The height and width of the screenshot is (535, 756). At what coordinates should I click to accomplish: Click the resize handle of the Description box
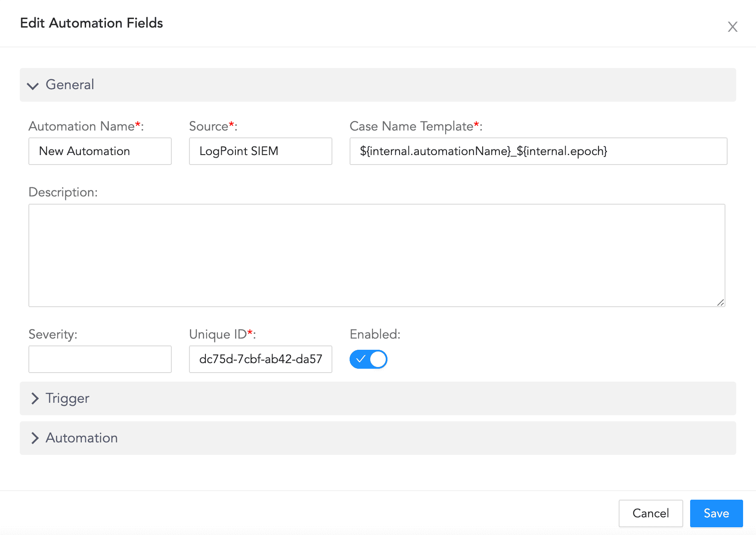[x=721, y=303]
